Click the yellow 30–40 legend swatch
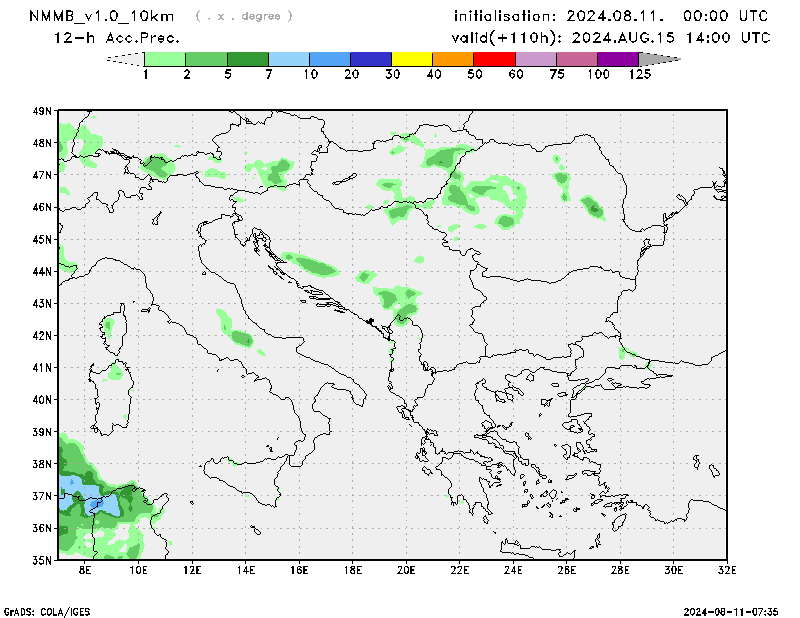The height and width of the screenshot is (618, 800). [x=412, y=59]
